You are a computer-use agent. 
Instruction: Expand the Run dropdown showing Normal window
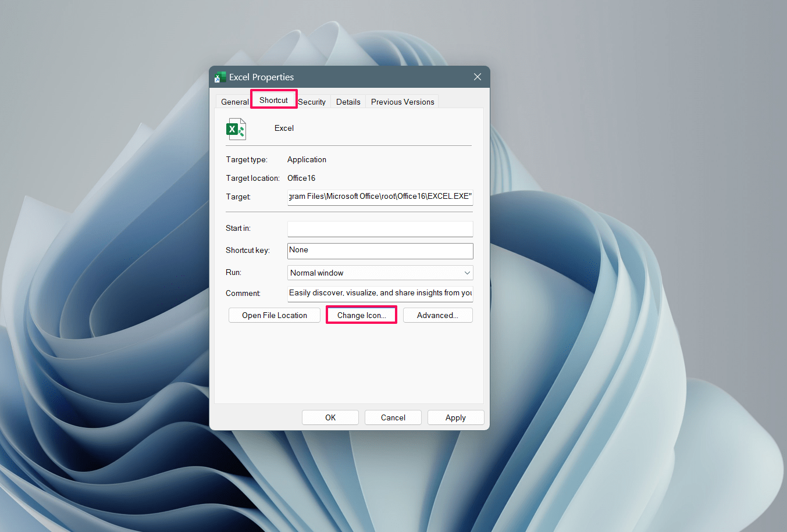coord(380,273)
